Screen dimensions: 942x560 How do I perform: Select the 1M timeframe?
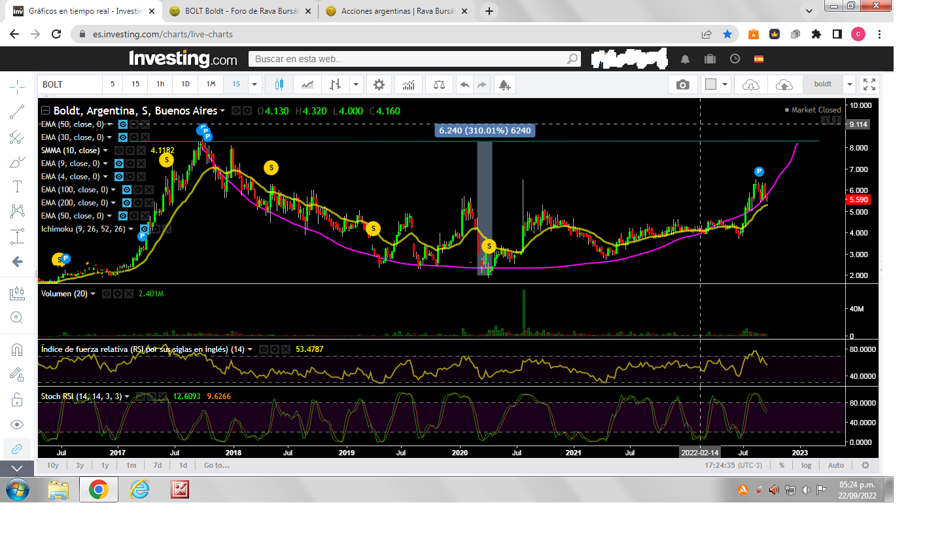[x=211, y=84]
